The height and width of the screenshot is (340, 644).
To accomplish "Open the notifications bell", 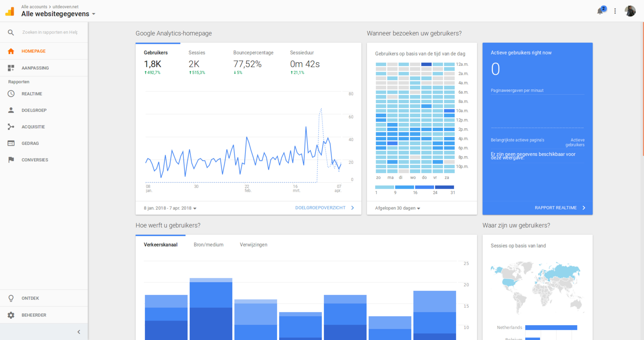I will pyautogui.click(x=600, y=11).
